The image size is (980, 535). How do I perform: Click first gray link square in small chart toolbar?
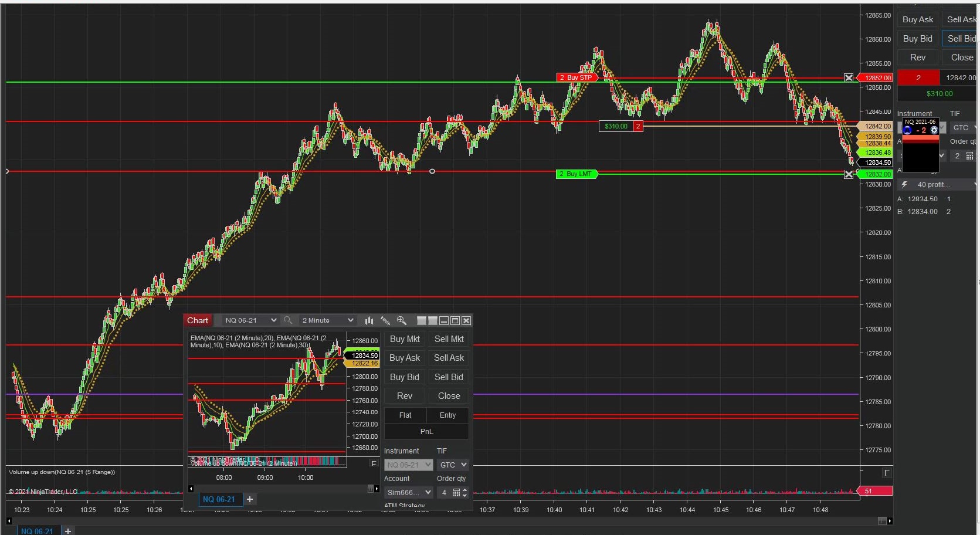click(421, 320)
